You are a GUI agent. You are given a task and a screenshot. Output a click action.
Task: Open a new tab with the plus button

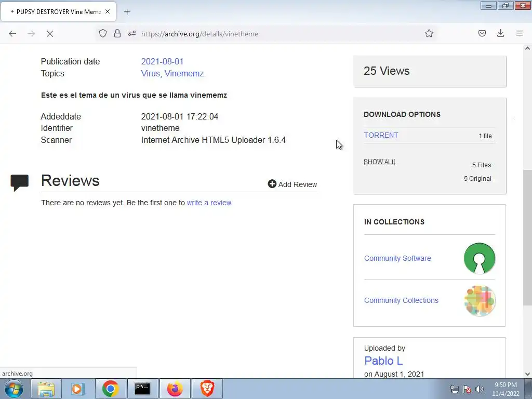(127, 12)
